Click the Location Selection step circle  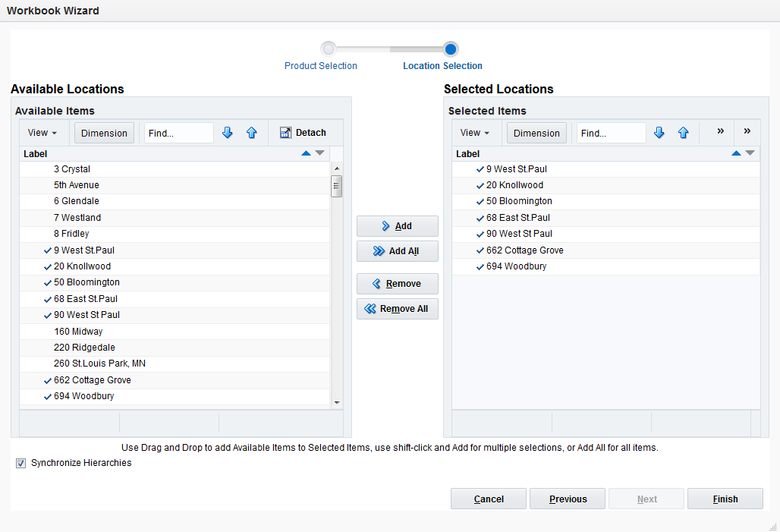[x=451, y=49]
